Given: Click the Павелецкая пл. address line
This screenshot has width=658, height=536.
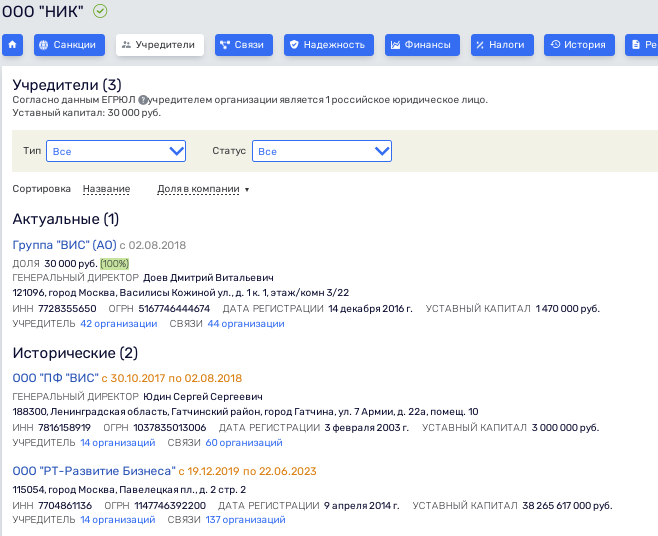Looking at the screenshot, I should 129,490.
